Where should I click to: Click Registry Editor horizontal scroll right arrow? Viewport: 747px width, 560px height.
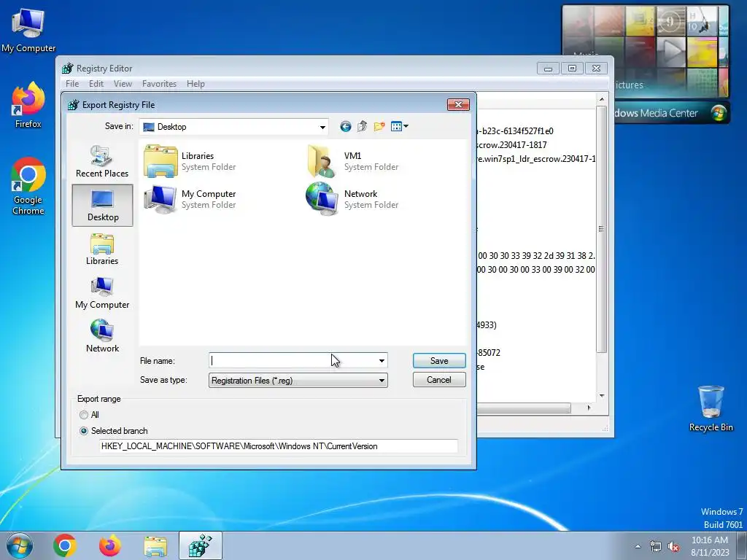click(589, 408)
